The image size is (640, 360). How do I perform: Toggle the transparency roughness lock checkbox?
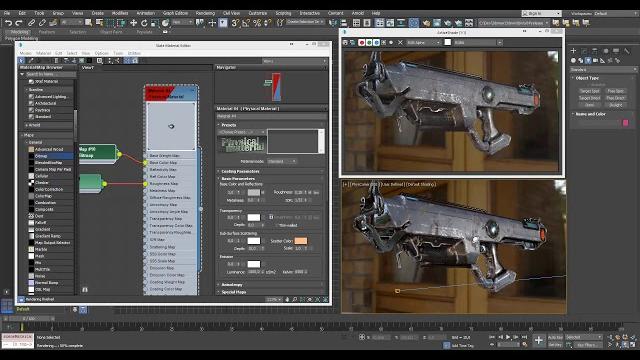point(271,217)
